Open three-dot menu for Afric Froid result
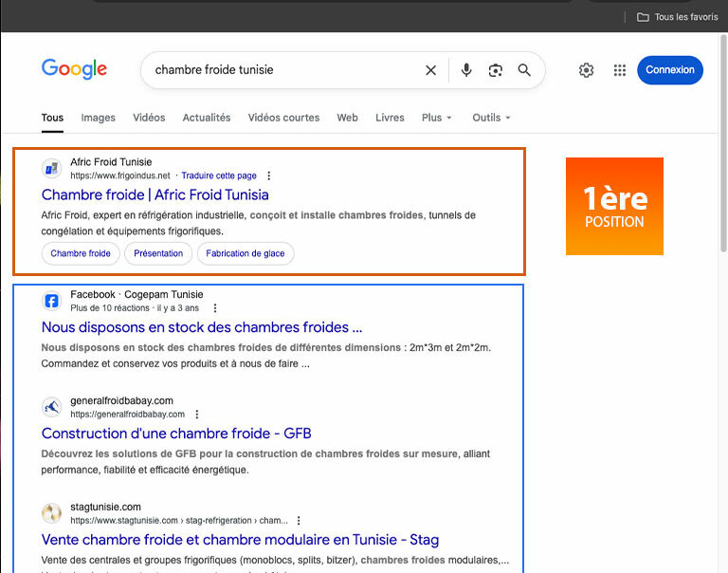Viewport: 728px width, 573px height. coord(269,176)
